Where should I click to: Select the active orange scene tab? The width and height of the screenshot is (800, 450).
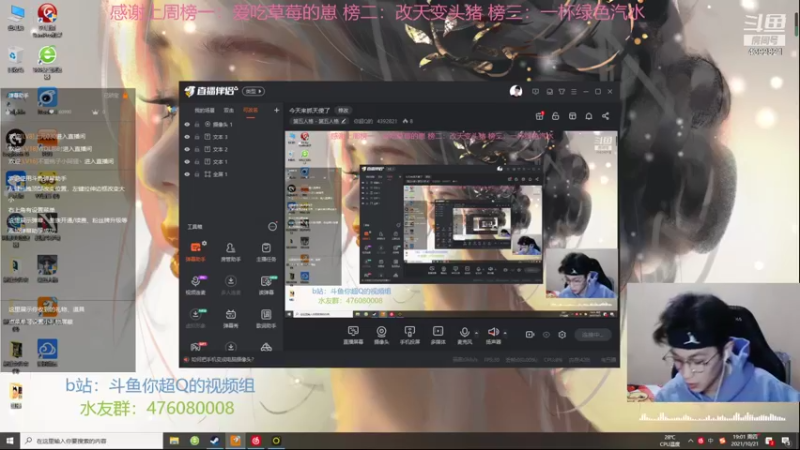tap(250, 110)
